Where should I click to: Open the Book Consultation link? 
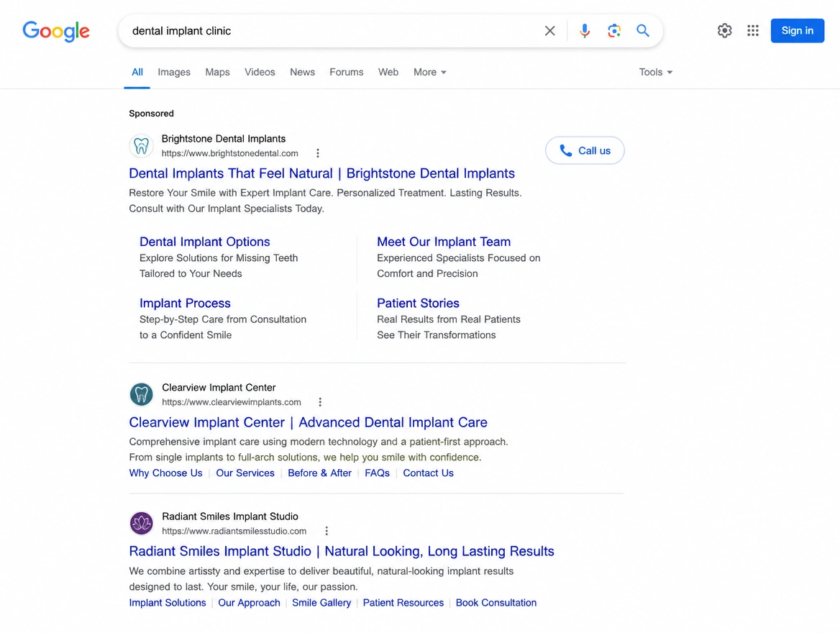click(496, 603)
